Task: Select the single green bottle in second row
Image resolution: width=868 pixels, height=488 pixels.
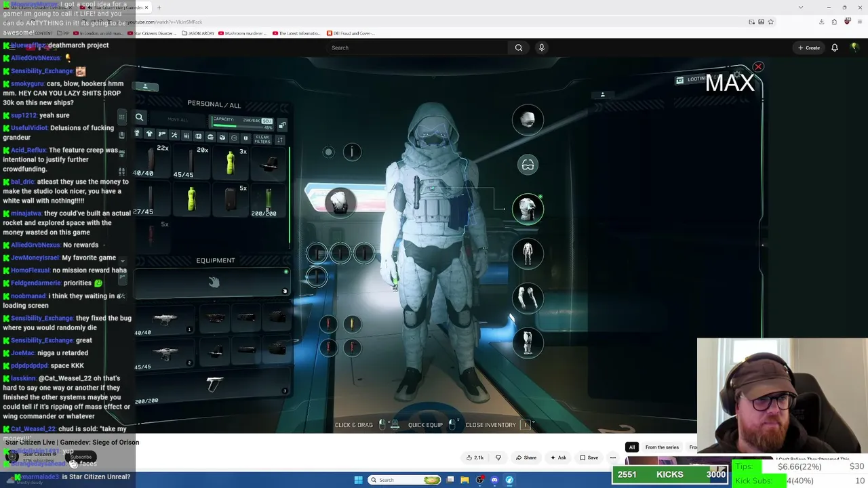Action: click(191, 200)
